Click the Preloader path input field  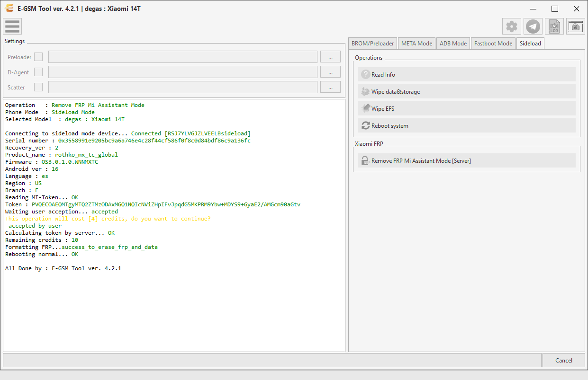(183, 57)
